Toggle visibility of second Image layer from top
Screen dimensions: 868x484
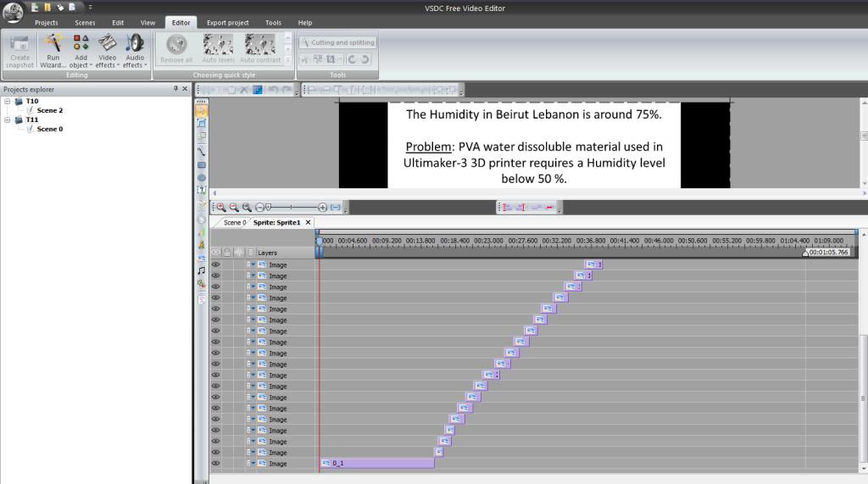click(x=216, y=275)
